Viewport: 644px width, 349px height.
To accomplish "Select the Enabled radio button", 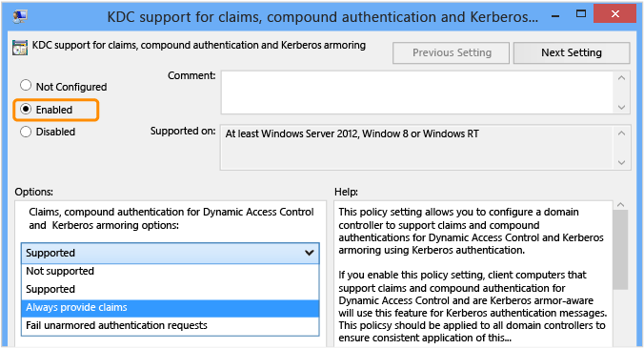I will point(26,109).
